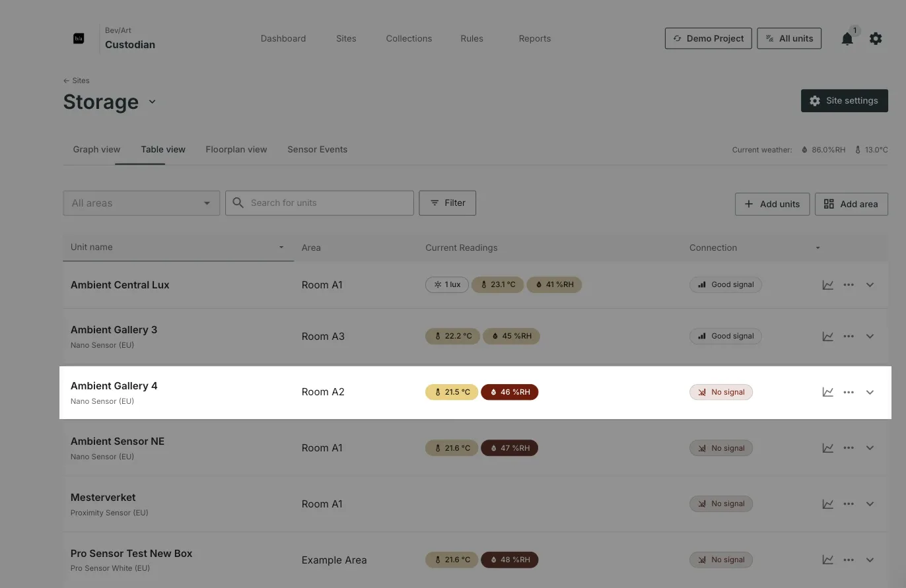
Task: Open graph icon for Pro Sensor Test New Box
Action: pyautogui.click(x=827, y=560)
